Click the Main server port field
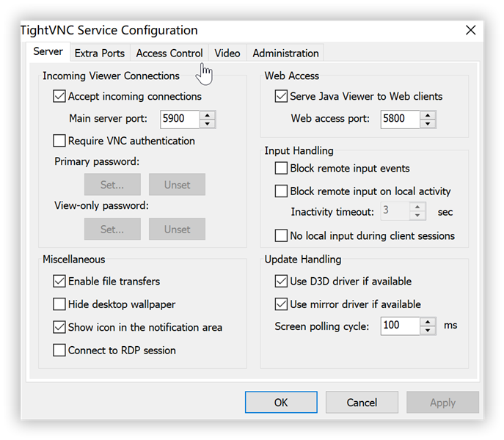504x440 pixels. [180, 120]
